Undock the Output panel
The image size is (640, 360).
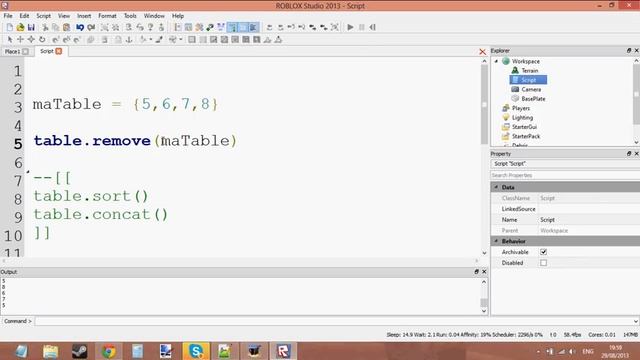(x=476, y=271)
